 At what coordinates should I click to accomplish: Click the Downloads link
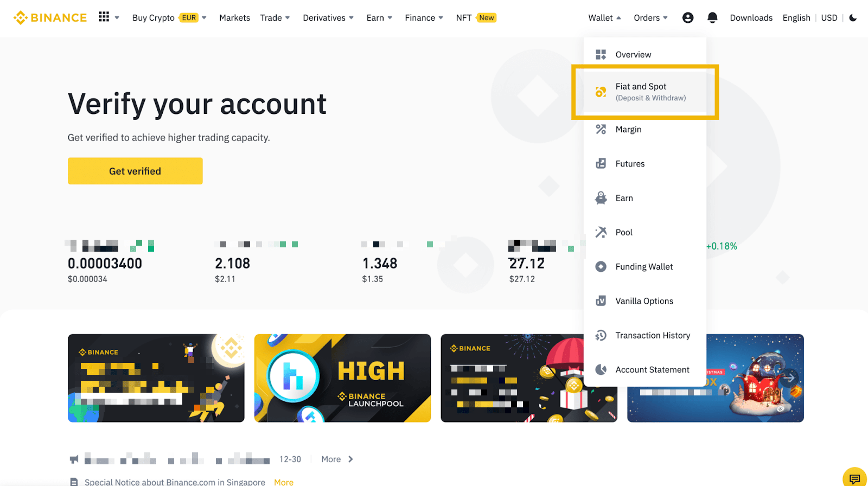coord(751,18)
